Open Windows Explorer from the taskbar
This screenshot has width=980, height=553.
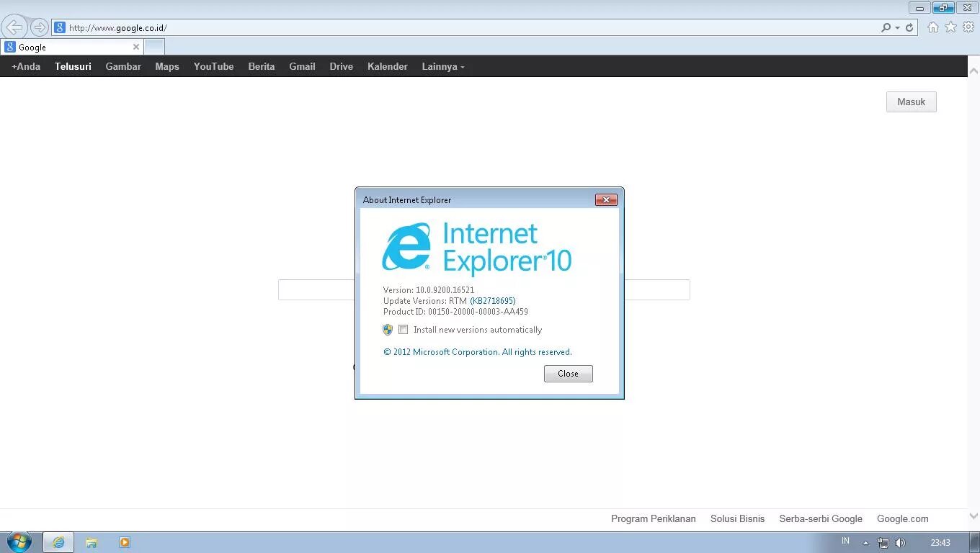[x=92, y=542]
